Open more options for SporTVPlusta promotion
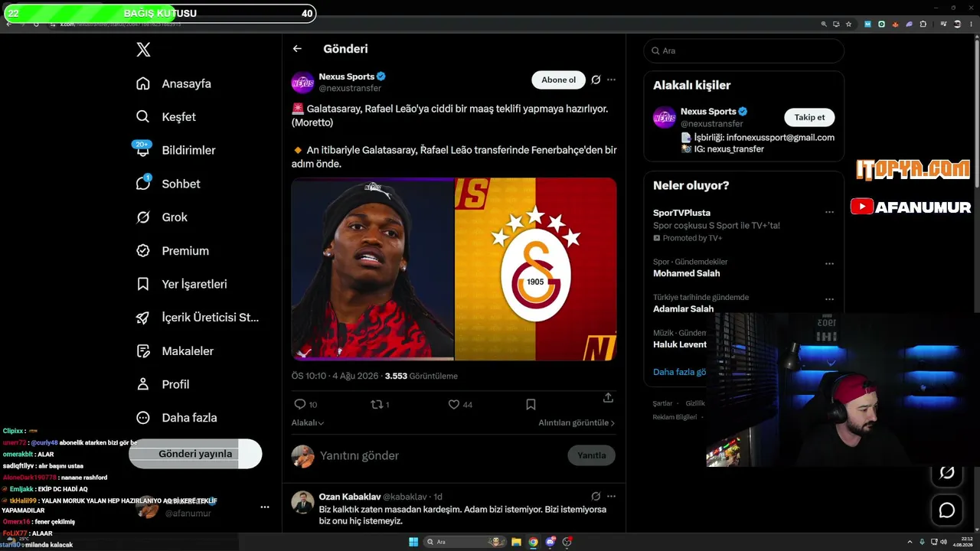This screenshot has height=551, width=980. tap(829, 213)
